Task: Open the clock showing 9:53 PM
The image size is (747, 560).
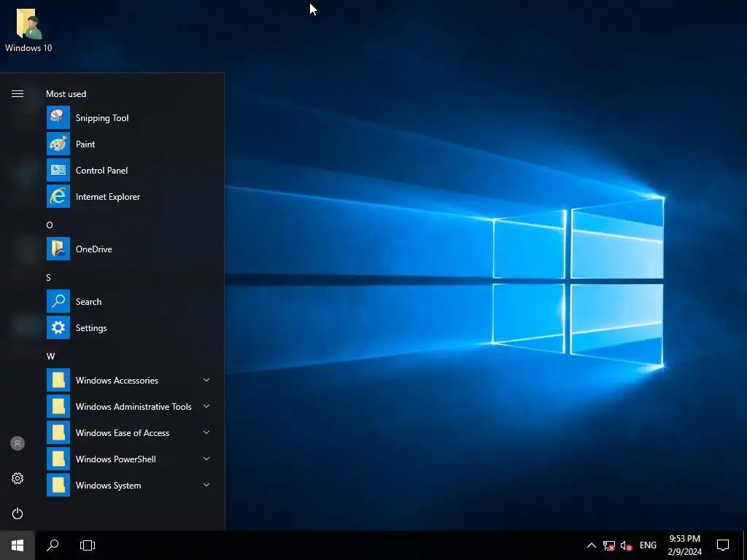Action: click(684, 545)
